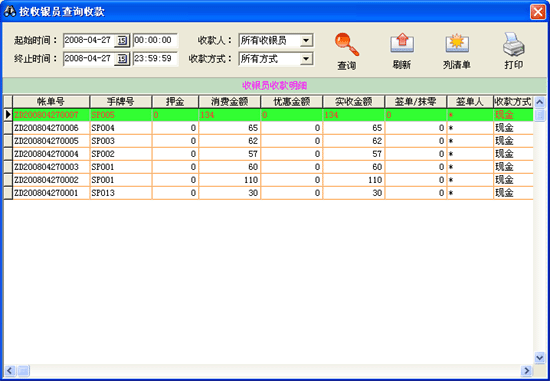Click the 查询 magnifier icon
Image resolution: width=550 pixels, height=381 pixels.
(x=347, y=44)
